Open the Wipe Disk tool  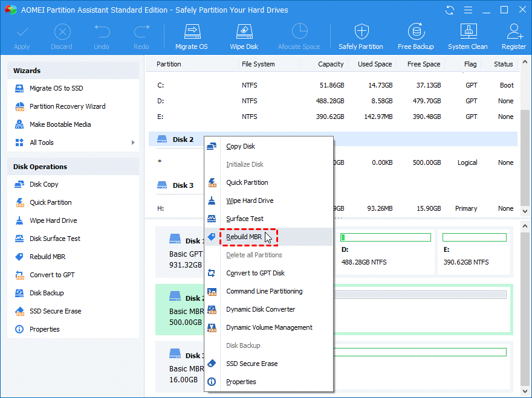pos(244,36)
